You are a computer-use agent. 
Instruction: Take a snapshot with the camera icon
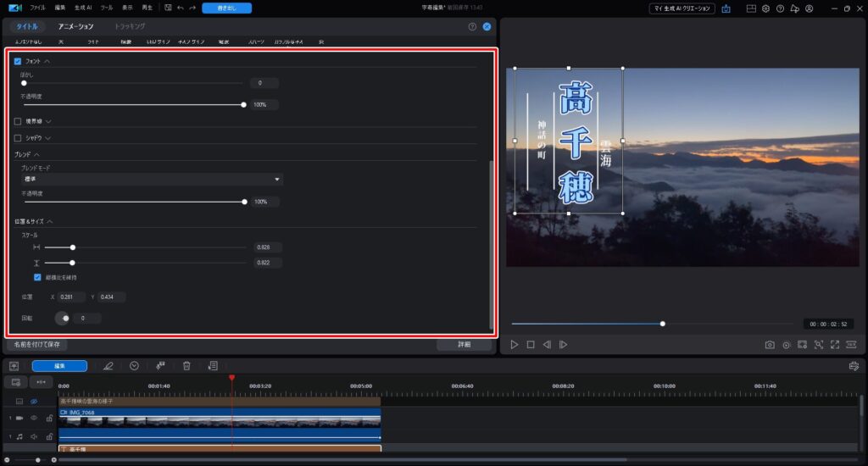pyautogui.click(x=770, y=345)
